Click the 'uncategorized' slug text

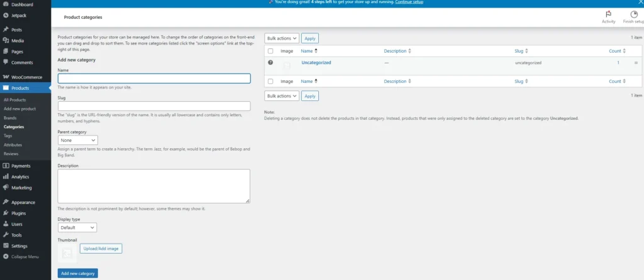pos(528,63)
